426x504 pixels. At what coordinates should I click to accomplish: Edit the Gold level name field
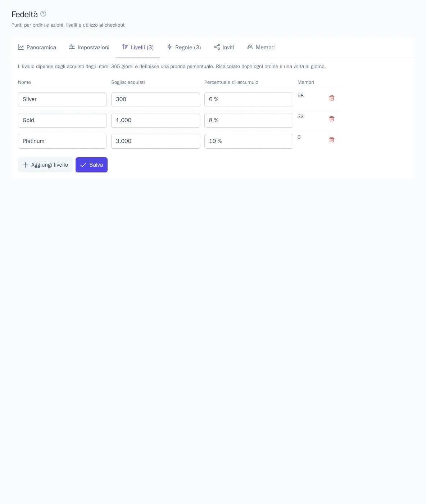pos(62,120)
